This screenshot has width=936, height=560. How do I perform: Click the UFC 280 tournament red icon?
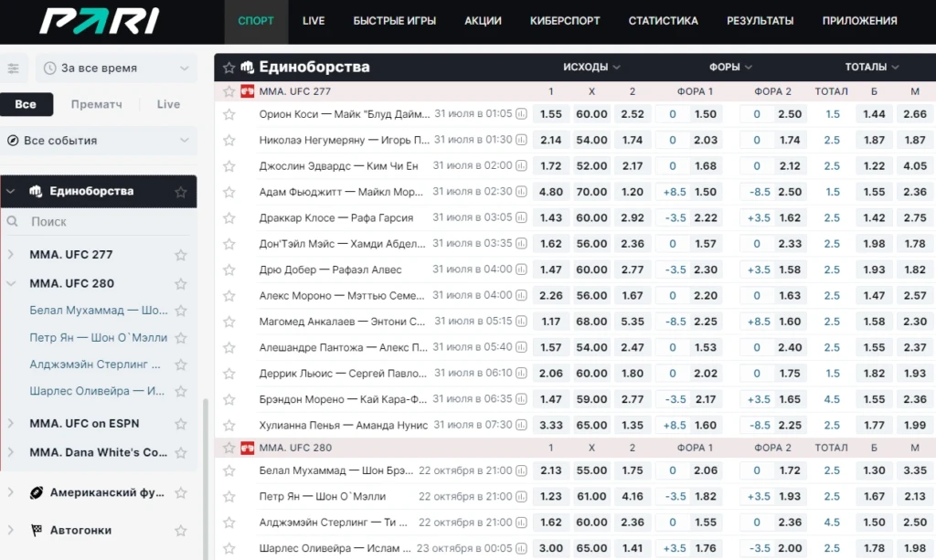[x=247, y=448]
